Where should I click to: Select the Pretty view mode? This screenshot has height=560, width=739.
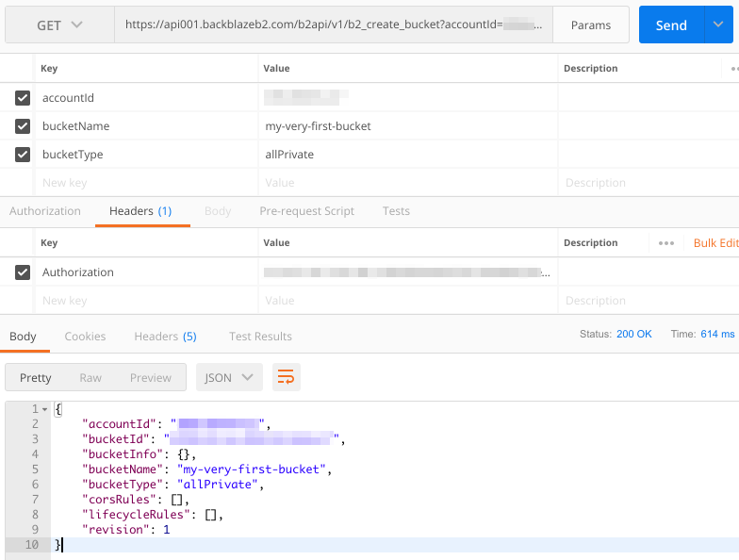(36, 377)
